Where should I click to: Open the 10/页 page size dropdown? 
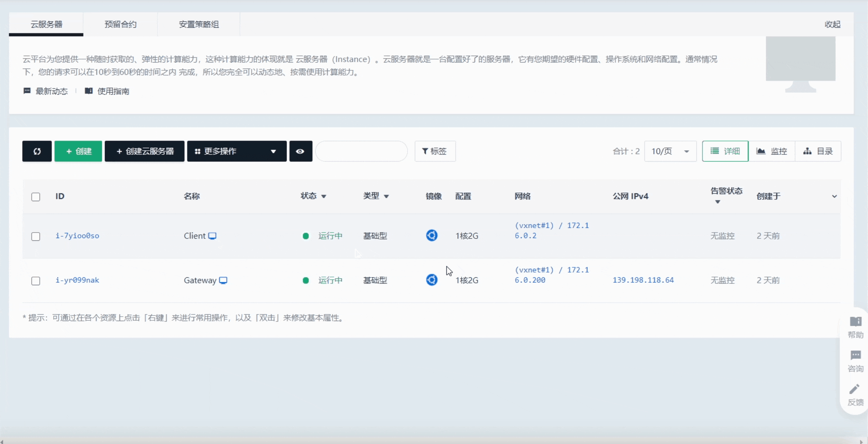[670, 151]
